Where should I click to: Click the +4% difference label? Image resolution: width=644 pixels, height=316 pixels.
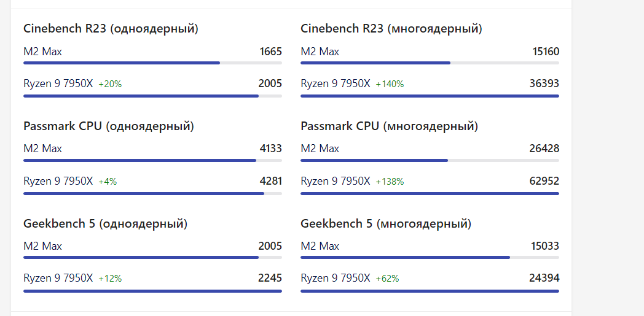coord(108,182)
